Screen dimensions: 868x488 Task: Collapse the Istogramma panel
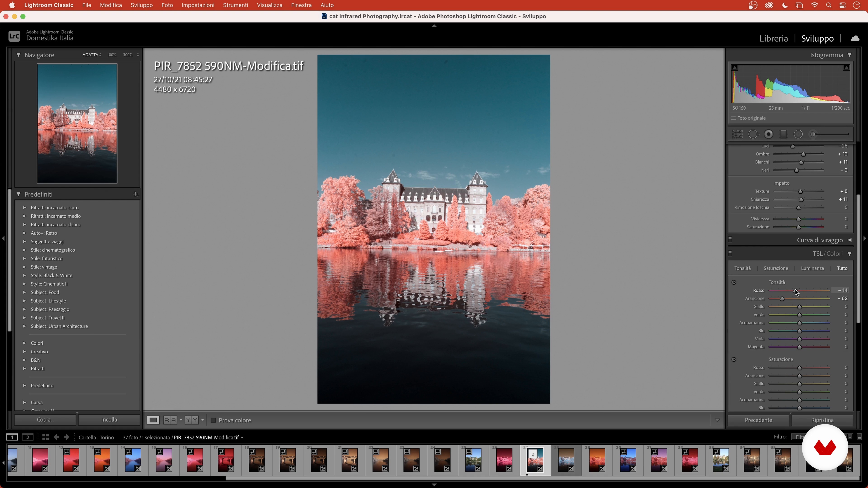point(849,54)
